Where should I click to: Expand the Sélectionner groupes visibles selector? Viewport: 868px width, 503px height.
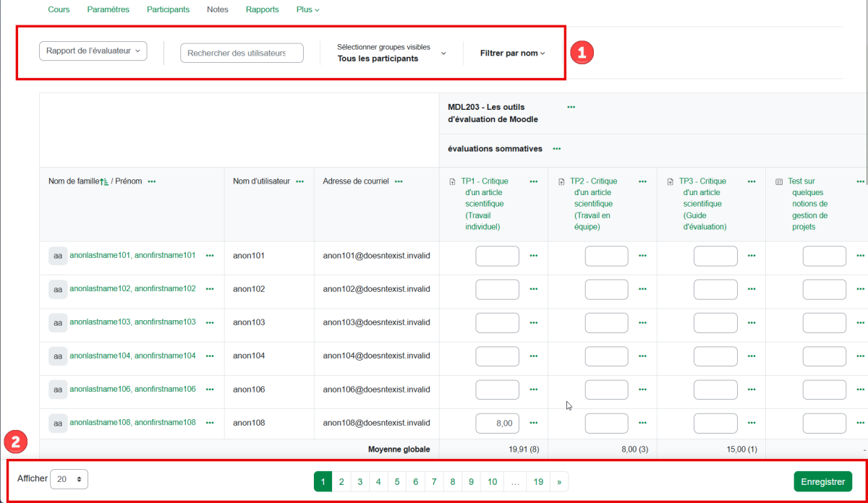(391, 53)
